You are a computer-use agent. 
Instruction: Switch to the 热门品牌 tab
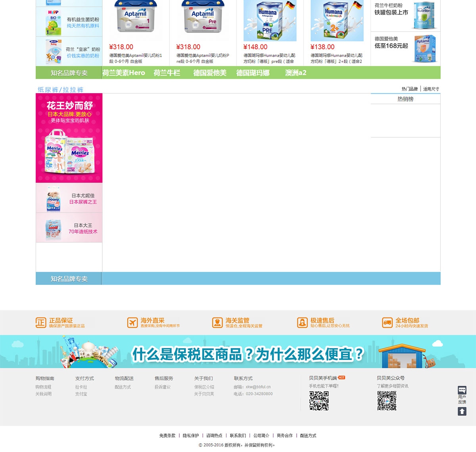(x=410, y=89)
